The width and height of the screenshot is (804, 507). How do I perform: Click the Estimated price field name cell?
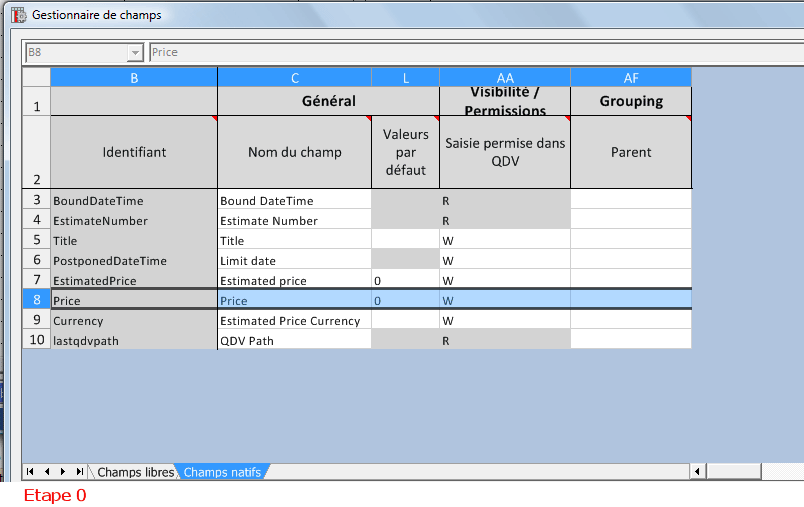tap(295, 280)
